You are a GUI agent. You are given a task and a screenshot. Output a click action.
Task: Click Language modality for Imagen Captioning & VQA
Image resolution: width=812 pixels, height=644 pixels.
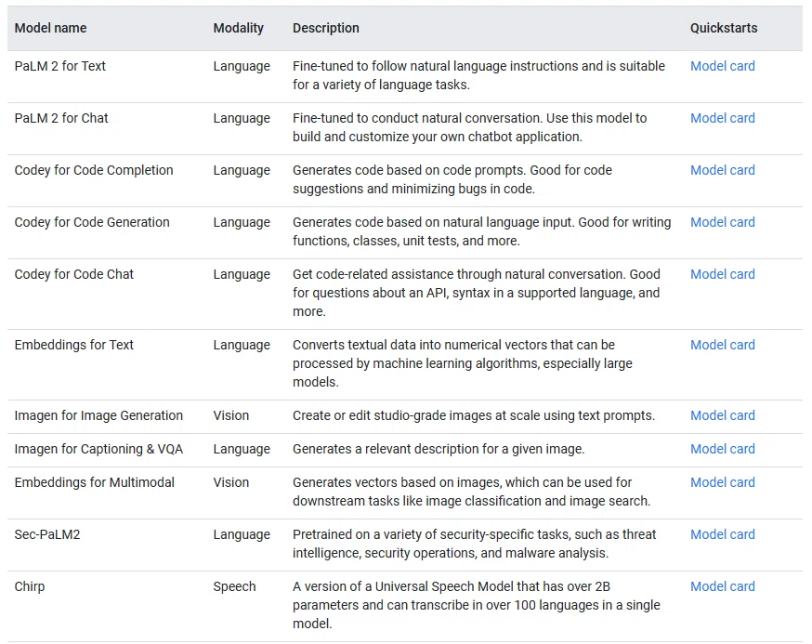pyautogui.click(x=242, y=449)
